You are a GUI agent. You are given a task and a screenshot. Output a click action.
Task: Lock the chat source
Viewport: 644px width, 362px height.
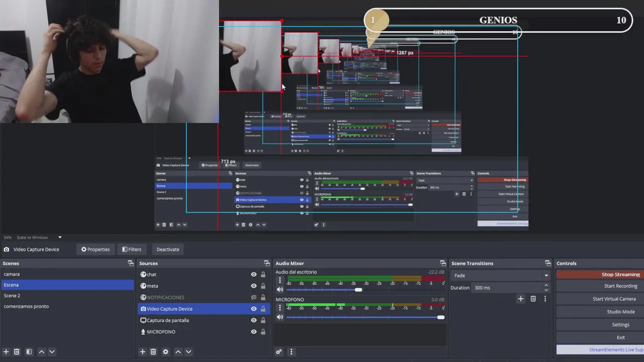(263, 275)
